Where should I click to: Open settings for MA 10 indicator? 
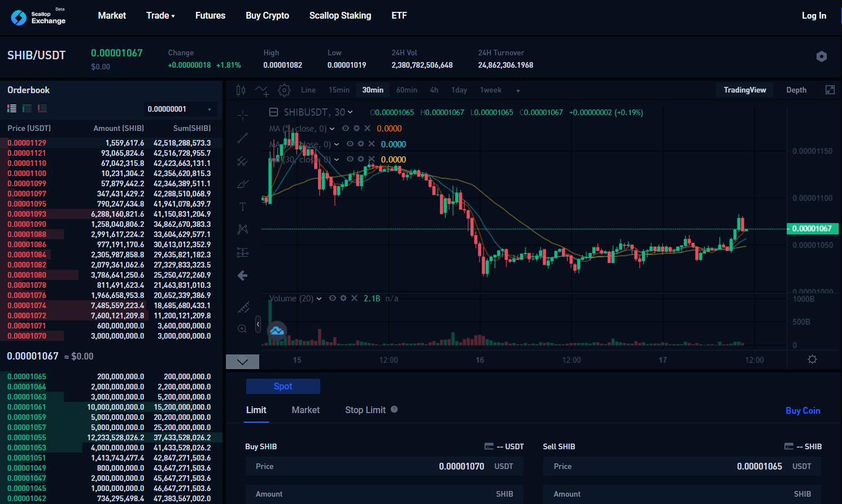click(x=361, y=144)
